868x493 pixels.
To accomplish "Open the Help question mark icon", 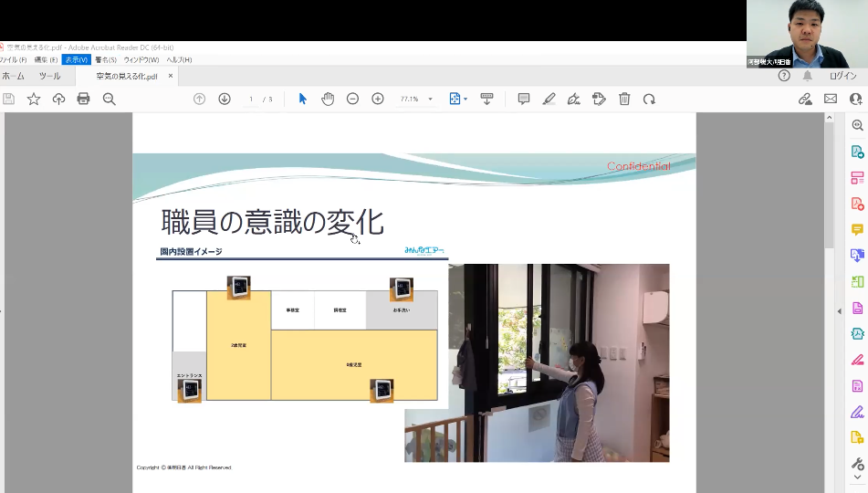I will [x=784, y=76].
